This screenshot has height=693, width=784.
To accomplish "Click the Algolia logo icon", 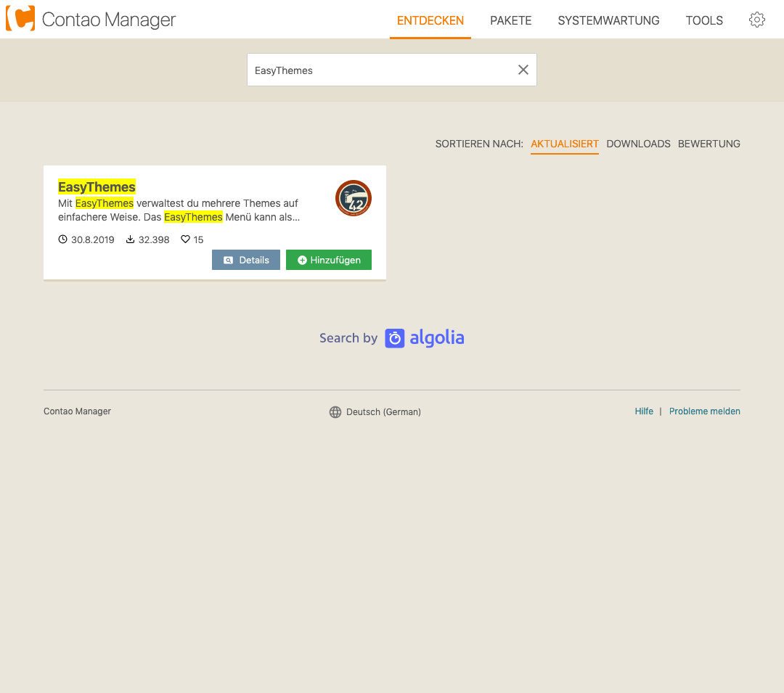I will click(x=394, y=338).
